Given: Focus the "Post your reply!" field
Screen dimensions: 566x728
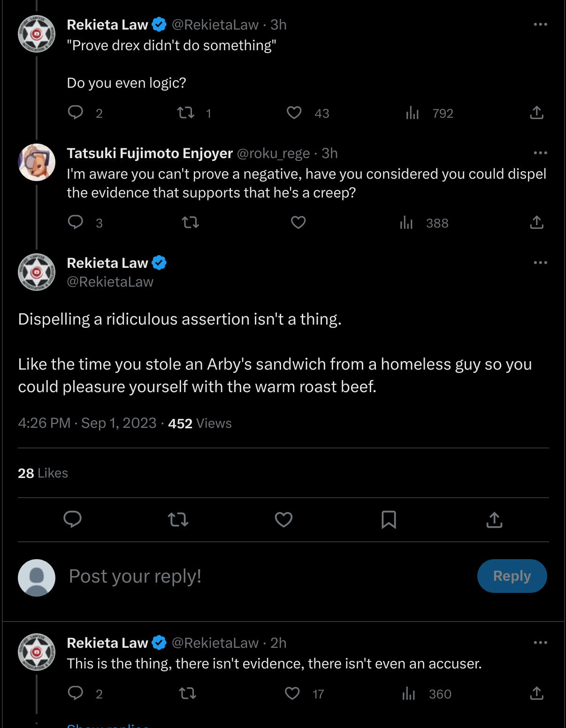Looking at the screenshot, I should point(268,576).
